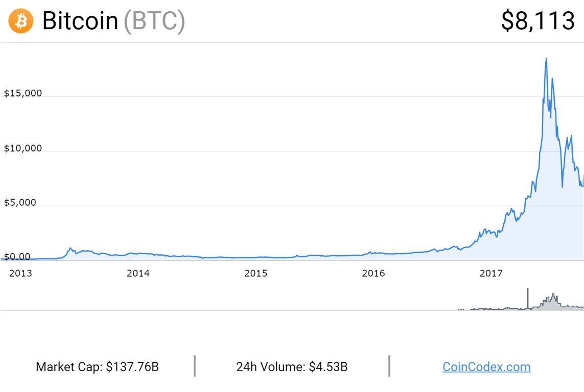Select the (BTC) ticker symbol
This screenshot has height=392, width=584.
[154, 21]
